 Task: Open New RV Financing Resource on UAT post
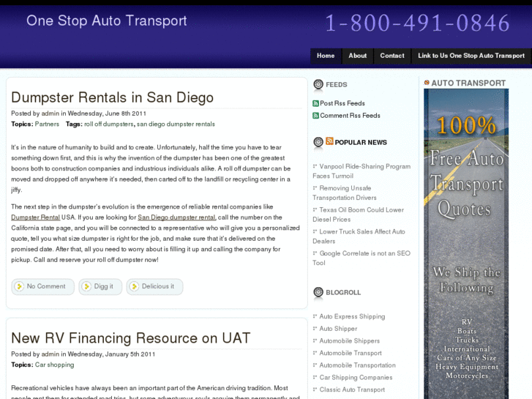[x=131, y=338]
